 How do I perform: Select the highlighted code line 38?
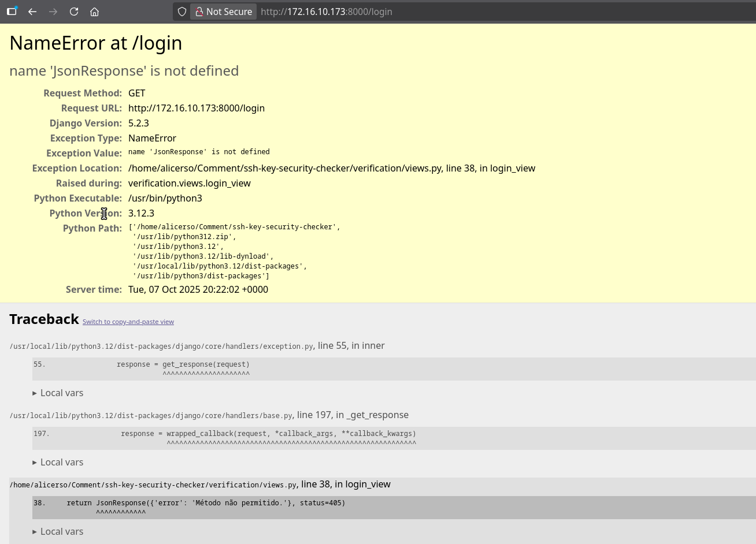tap(189, 503)
